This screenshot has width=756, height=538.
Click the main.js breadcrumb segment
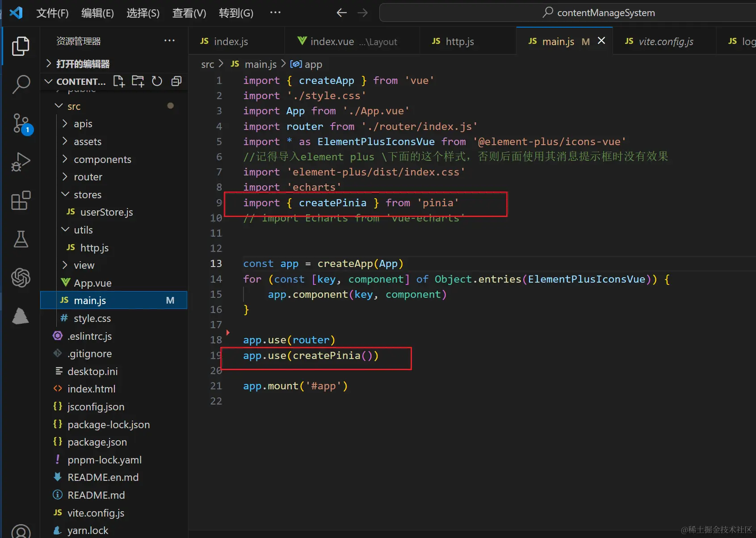(x=254, y=64)
